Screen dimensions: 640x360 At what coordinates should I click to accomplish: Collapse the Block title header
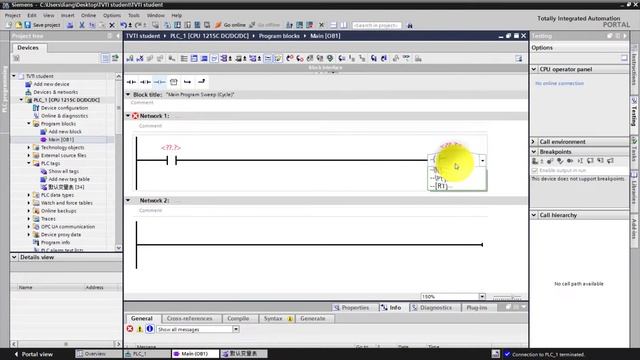pyautogui.click(x=128, y=95)
